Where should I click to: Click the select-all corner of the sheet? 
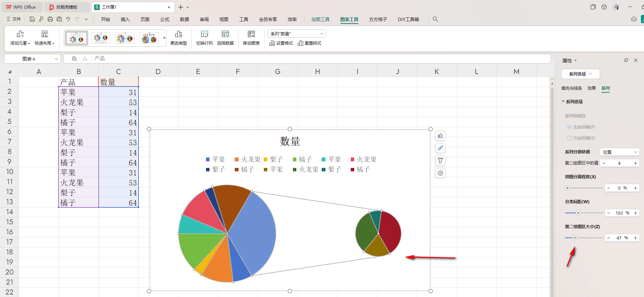[x=10, y=72]
